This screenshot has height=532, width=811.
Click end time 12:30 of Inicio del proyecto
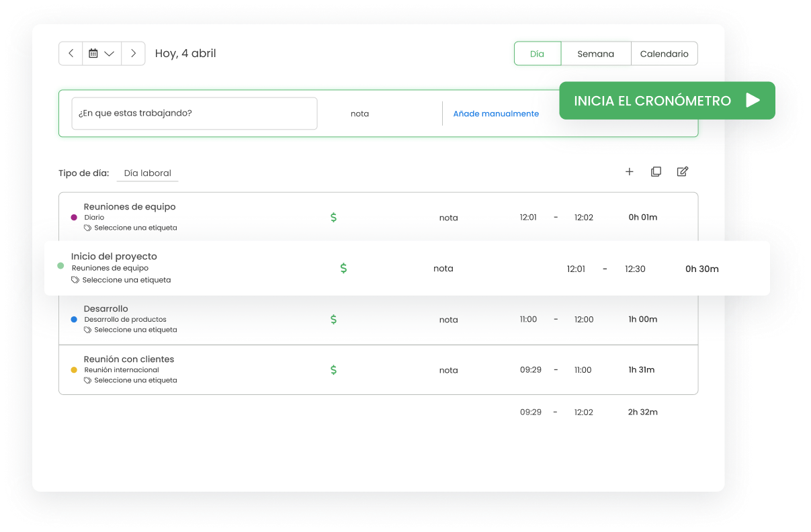(x=635, y=269)
